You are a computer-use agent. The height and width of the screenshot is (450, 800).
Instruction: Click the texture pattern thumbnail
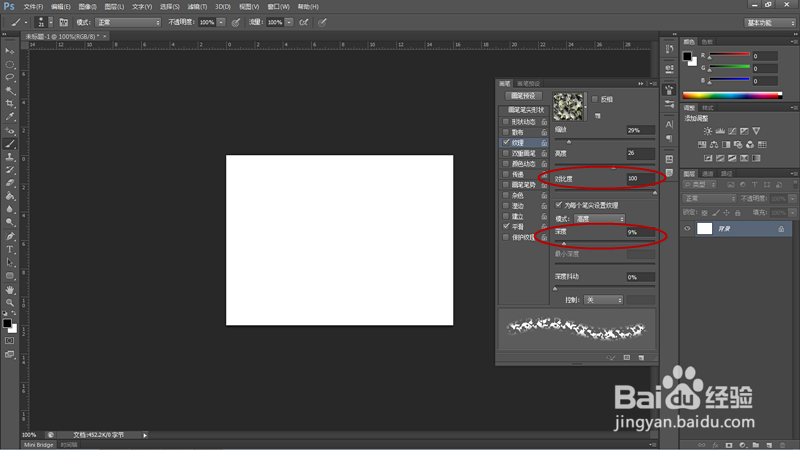(x=568, y=107)
